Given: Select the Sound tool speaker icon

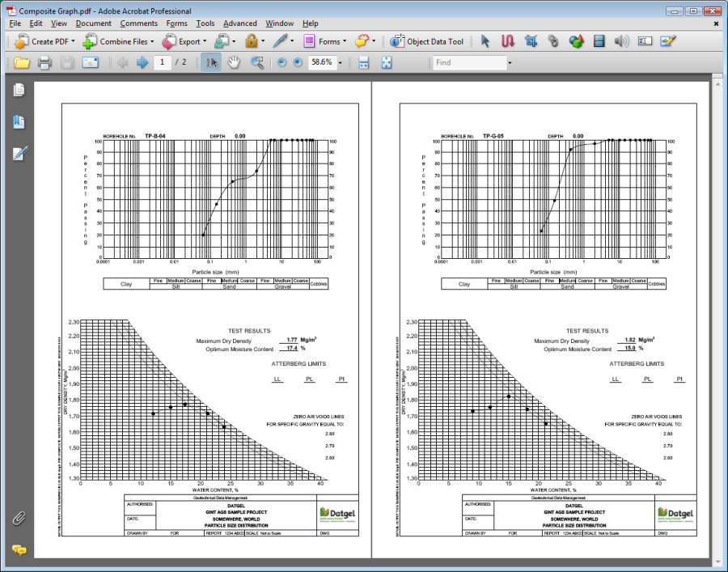Looking at the screenshot, I should coord(621,41).
